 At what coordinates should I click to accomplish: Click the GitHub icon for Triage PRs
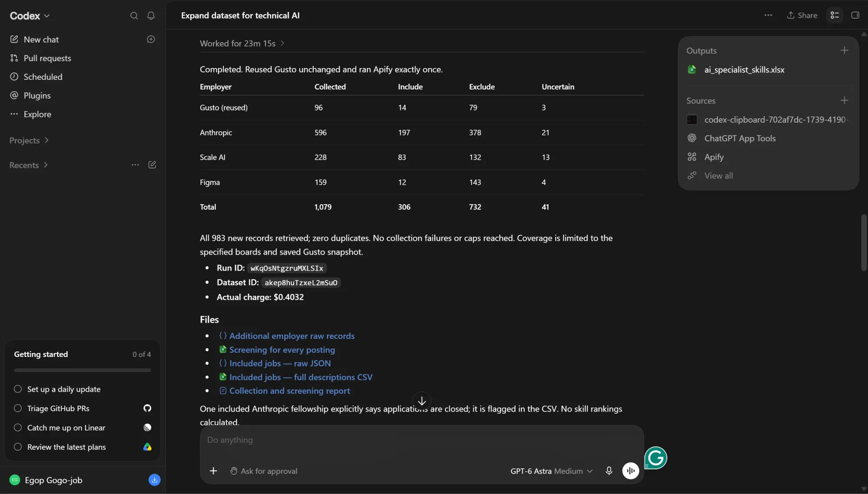coord(148,408)
